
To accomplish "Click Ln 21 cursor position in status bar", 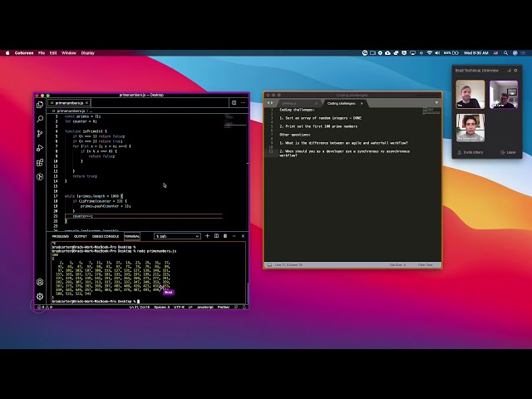I will (140, 307).
